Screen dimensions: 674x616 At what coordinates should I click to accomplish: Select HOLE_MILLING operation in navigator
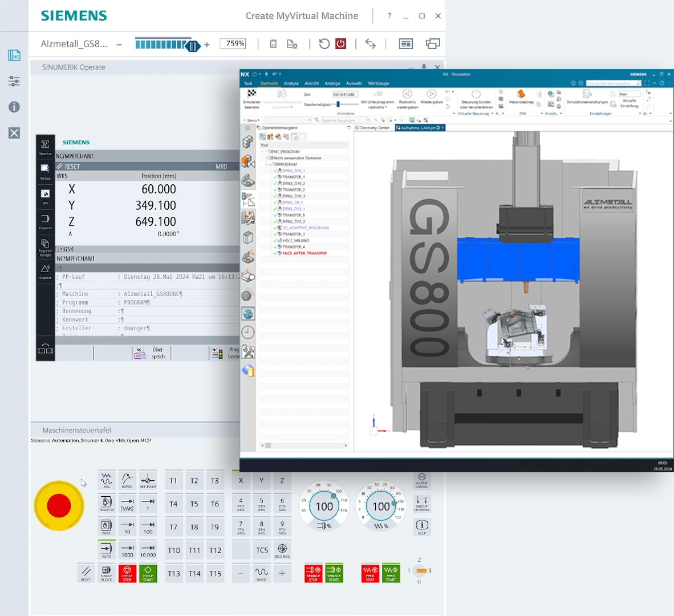coord(296,241)
